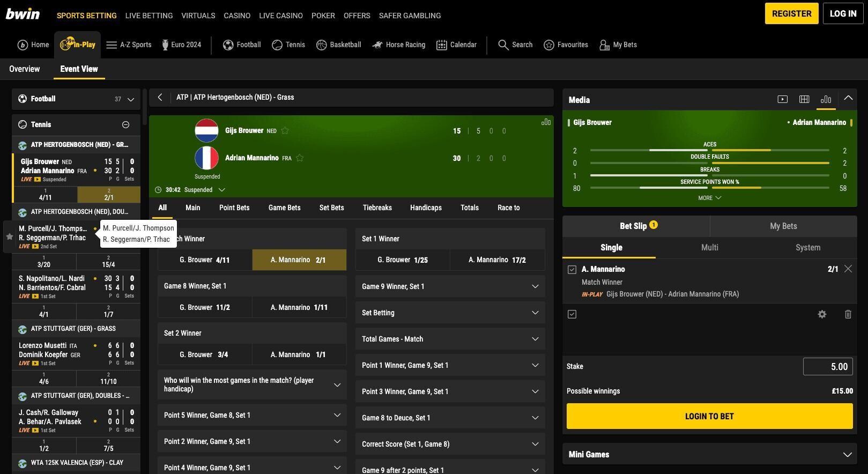Expand the Suspended match timer dropdown
The width and height of the screenshot is (868, 474).
[221, 190]
